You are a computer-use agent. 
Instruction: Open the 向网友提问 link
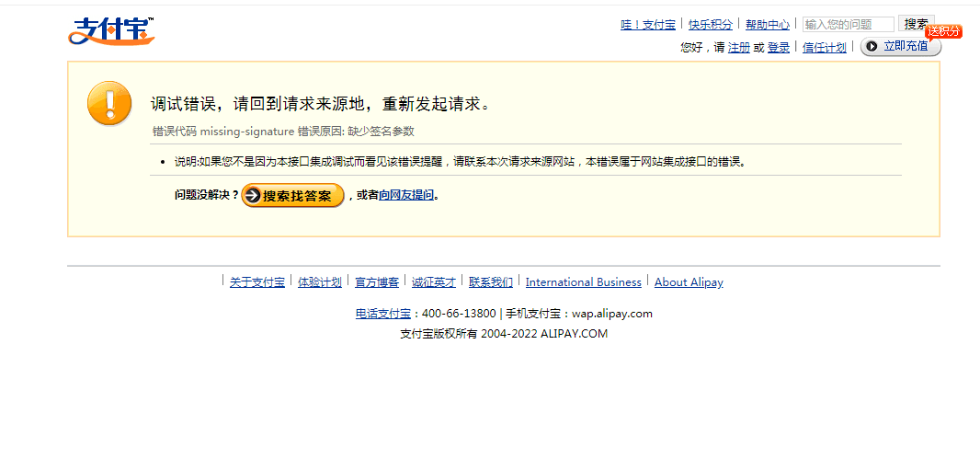(x=406, y=195)
